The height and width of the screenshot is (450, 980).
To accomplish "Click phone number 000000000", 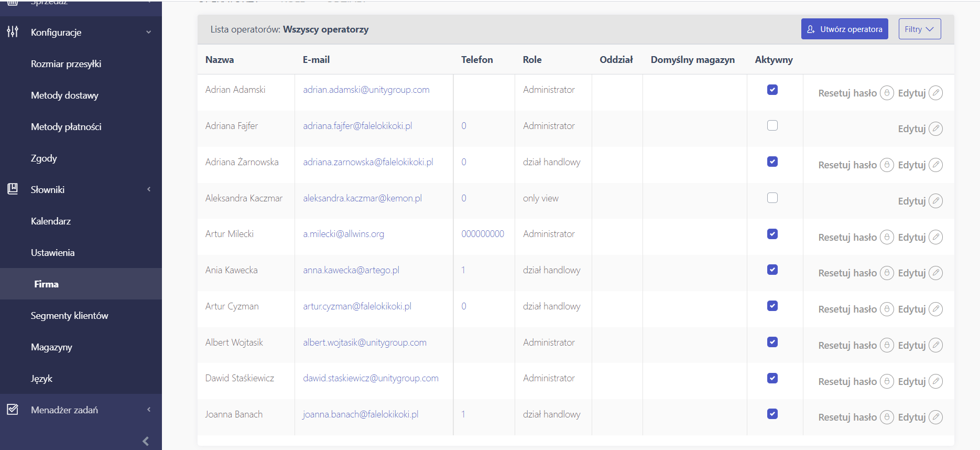I will pos(483,234).
